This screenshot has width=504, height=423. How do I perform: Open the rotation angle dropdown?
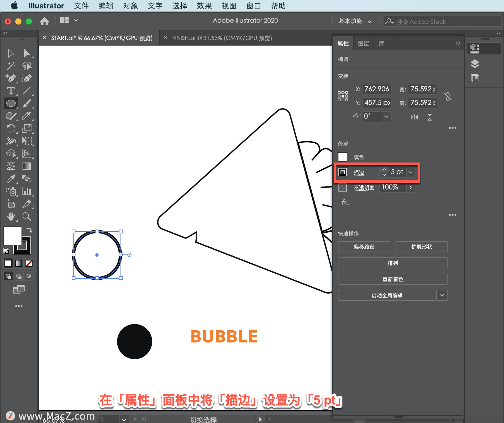click(x=386, y=117)
